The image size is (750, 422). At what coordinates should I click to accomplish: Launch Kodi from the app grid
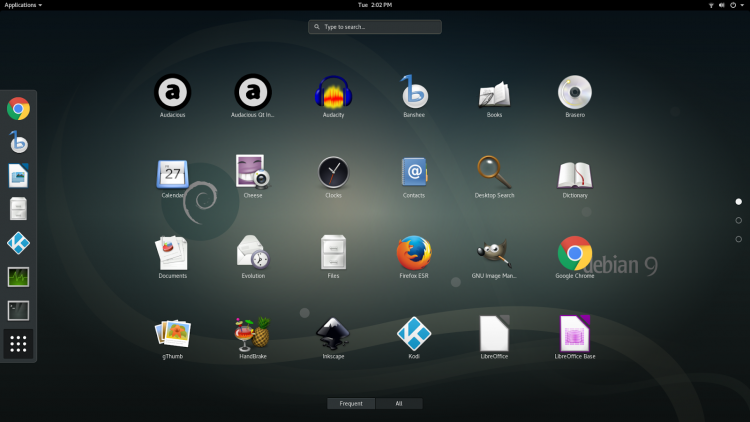[414, 337]
